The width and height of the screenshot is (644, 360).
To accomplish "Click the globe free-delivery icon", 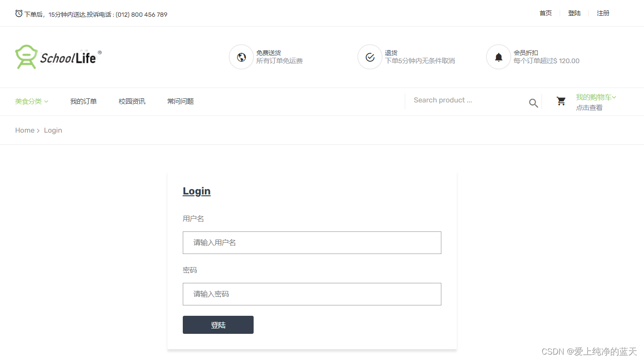I will click(241, 57).
